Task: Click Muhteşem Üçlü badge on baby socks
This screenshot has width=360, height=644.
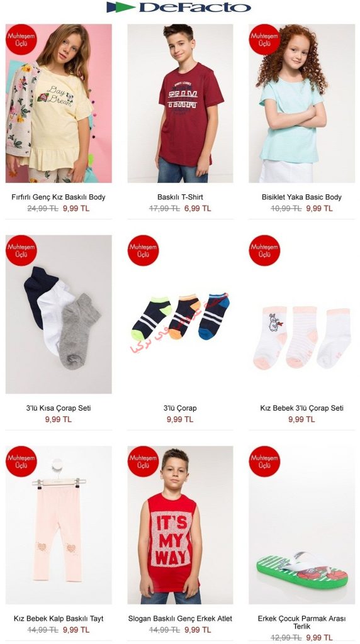Action: [265, 250]
